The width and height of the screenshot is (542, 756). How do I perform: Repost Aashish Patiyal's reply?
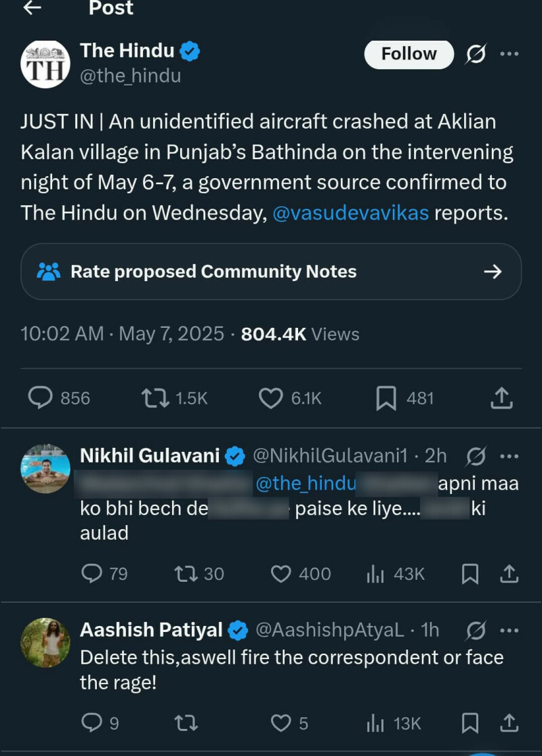[186, 723]
